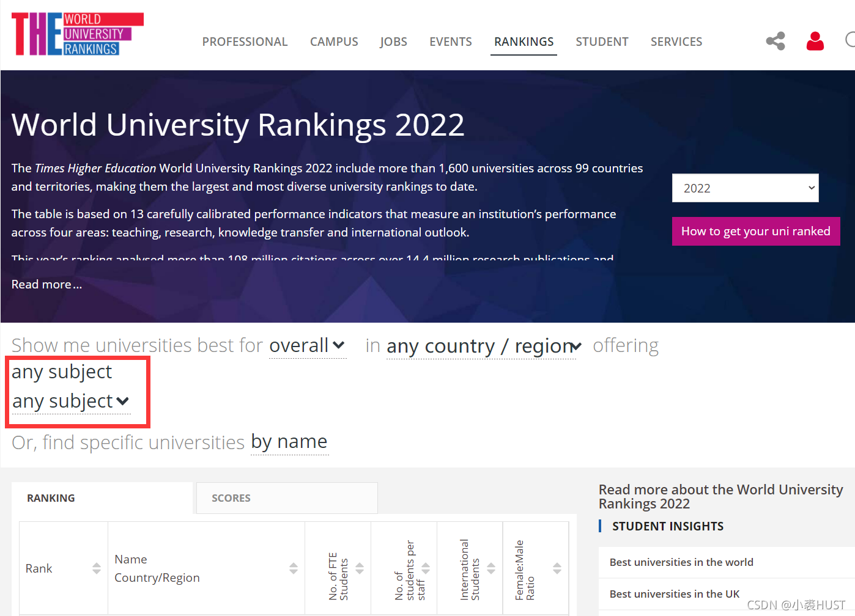Sort by International Students arrows
The image size is (855, 616).
[x=491, y=568]
